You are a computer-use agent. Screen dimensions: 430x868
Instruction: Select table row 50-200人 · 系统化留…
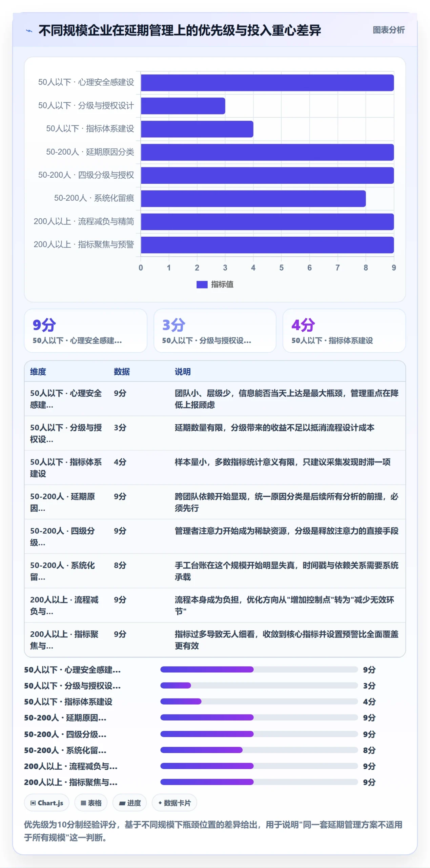click(x=215, y=571)
